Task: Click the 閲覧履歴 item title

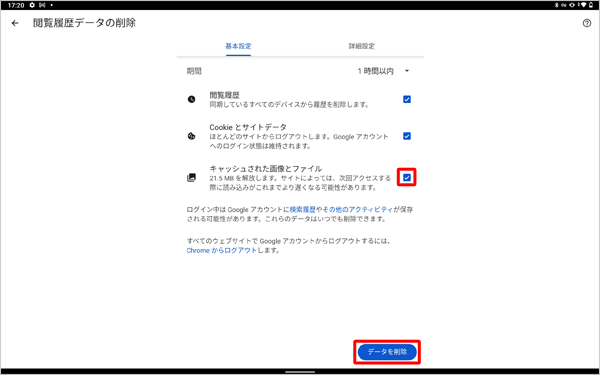Action: (x=225, y=95)
